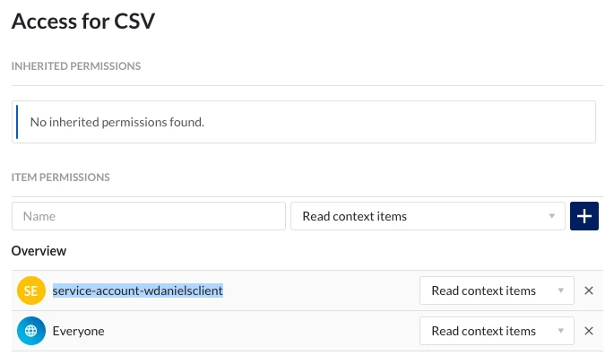Remove service-account-wdanielsclient with its X icon

(589, 290)
